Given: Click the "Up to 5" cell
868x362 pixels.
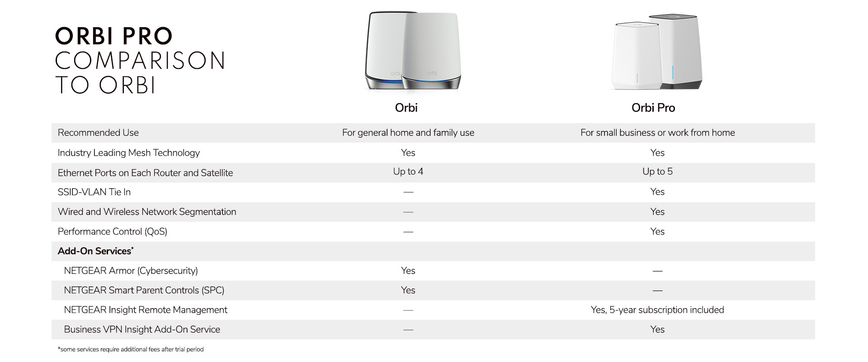Looking at the screenshot, I should 657,171.
